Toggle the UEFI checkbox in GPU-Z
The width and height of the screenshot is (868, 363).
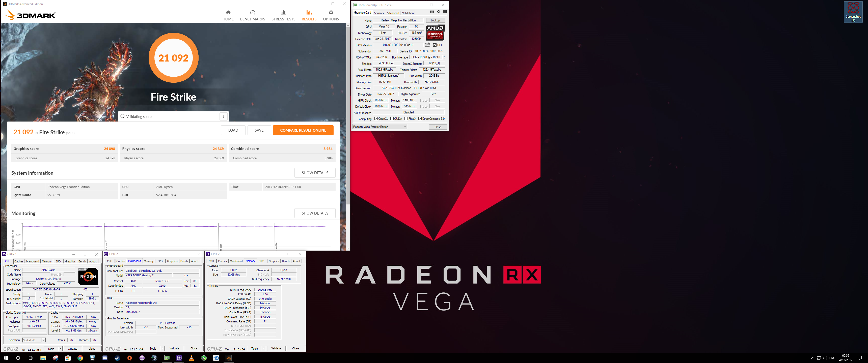(435, 45)
